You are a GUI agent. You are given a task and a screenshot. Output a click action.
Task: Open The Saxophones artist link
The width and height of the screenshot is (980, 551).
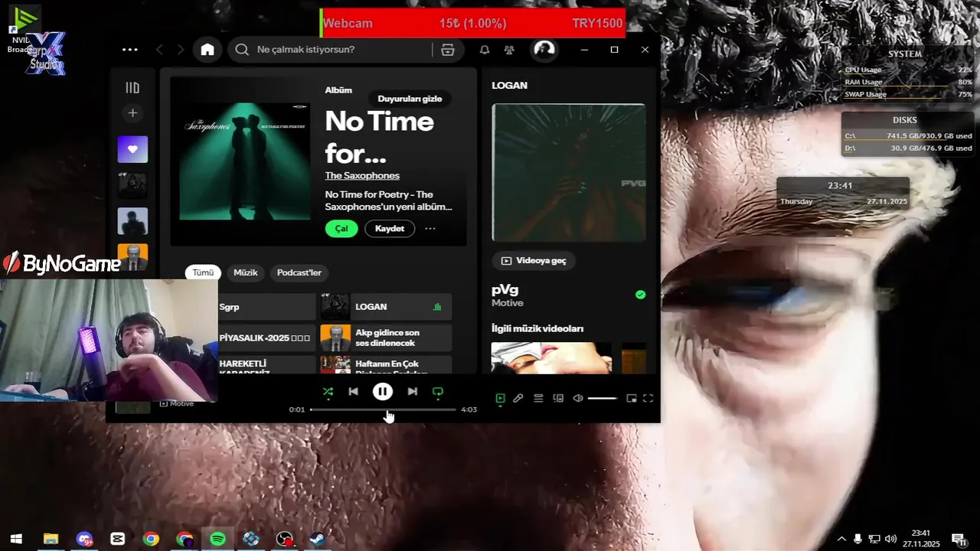[362, 176]
